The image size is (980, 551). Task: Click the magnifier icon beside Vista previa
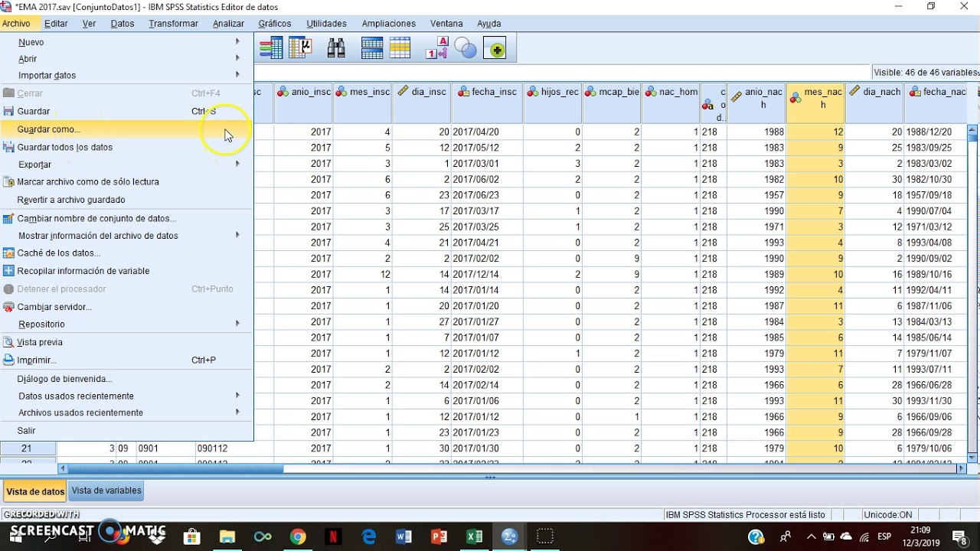pos(9,342)
